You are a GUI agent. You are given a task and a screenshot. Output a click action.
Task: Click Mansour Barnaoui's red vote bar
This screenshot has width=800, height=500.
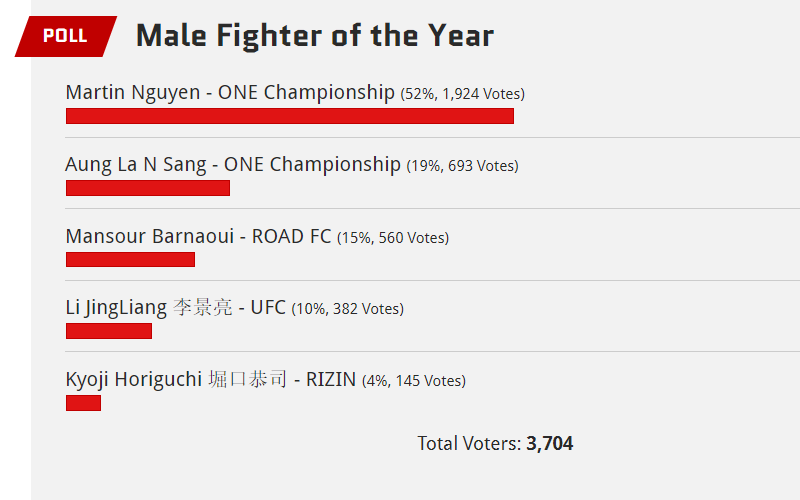click(130, 259)
